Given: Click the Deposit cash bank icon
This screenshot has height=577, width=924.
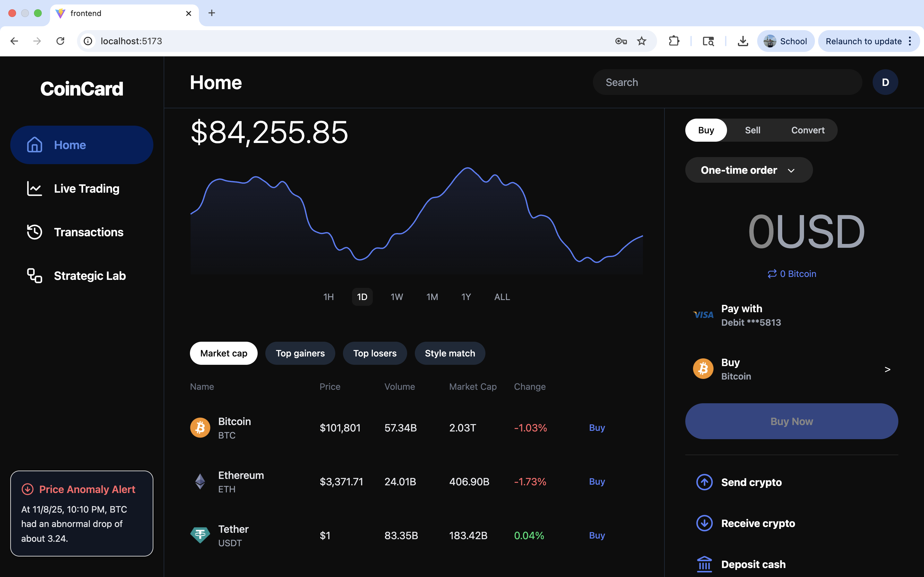Looking at the screenshot, I should (704, 564).
